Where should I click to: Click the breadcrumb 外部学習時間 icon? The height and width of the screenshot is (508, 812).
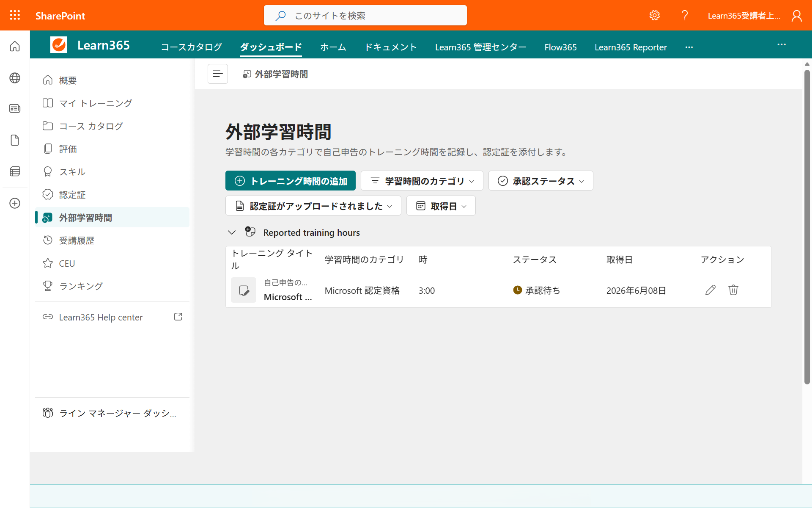247,75
